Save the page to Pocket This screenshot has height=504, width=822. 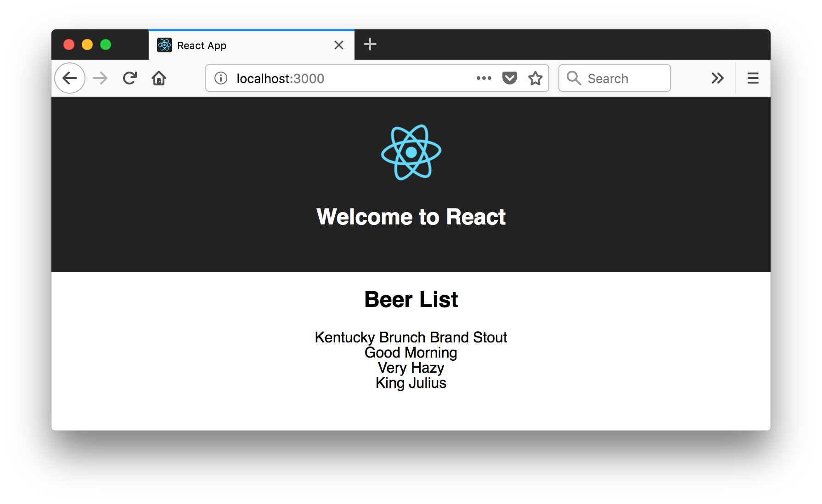pos(509,78)
